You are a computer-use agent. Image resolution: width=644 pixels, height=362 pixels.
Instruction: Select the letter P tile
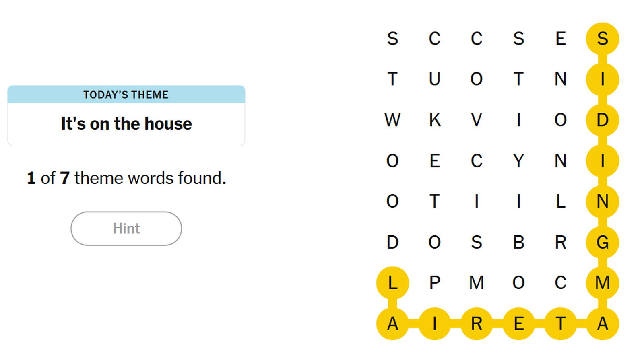[x=435, y=283]
